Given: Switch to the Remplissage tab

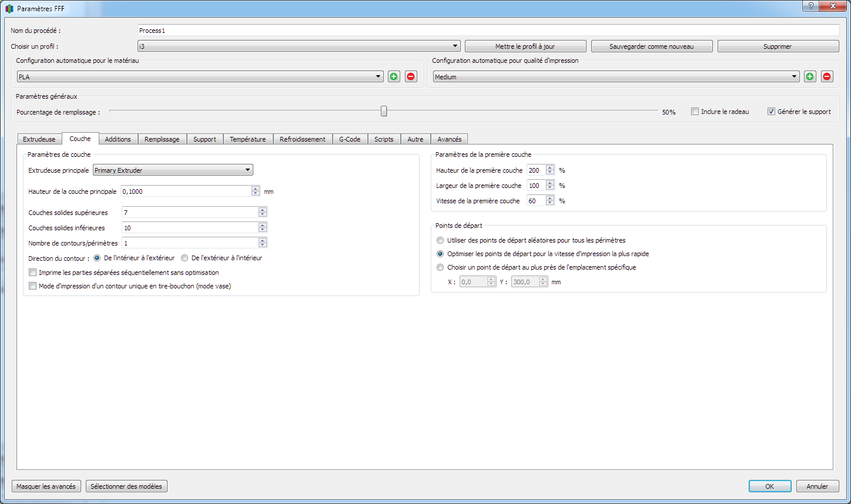Looking at the screenshot, I should (x=162, y=139).
